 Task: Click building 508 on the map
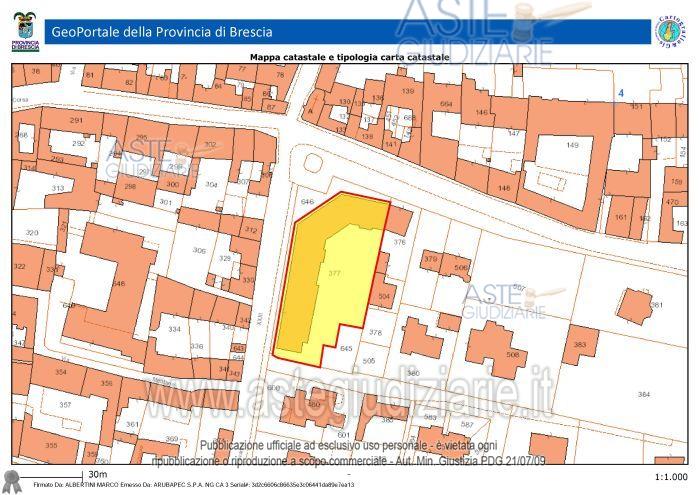[512, 355]
